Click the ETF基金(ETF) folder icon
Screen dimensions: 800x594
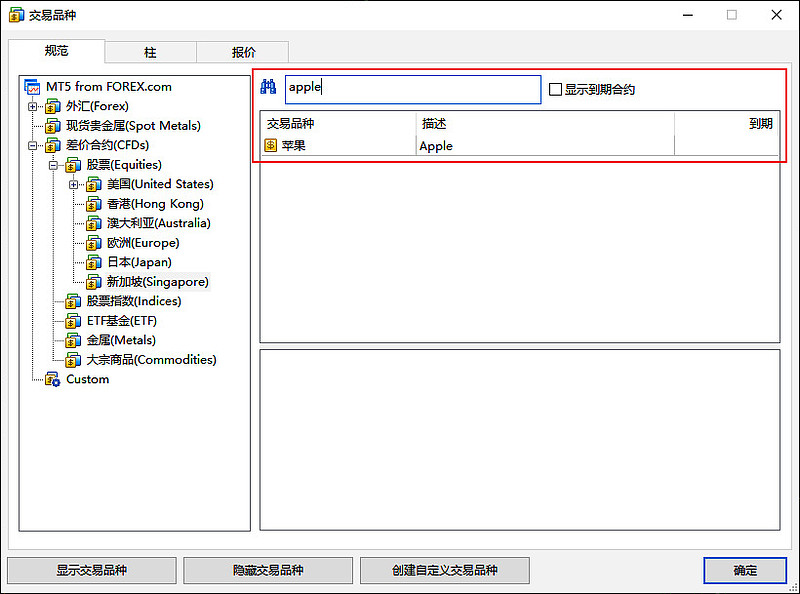click(73, 321)
